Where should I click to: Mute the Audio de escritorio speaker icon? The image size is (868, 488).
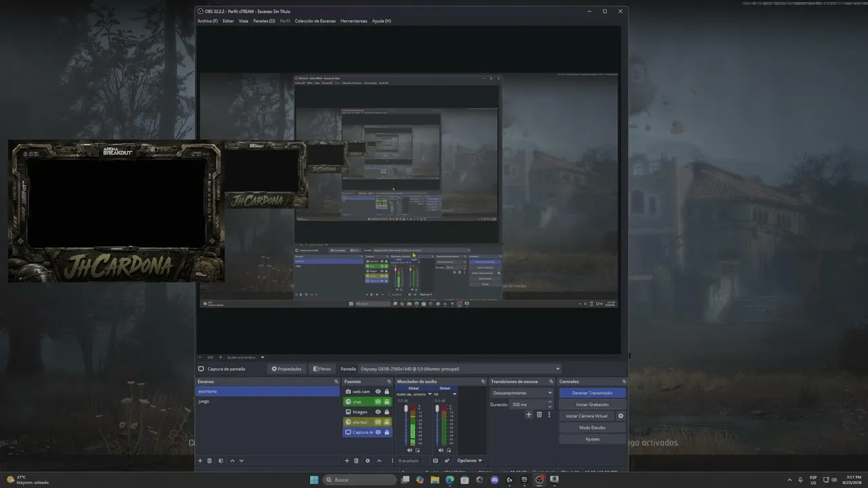click(410, 450)
